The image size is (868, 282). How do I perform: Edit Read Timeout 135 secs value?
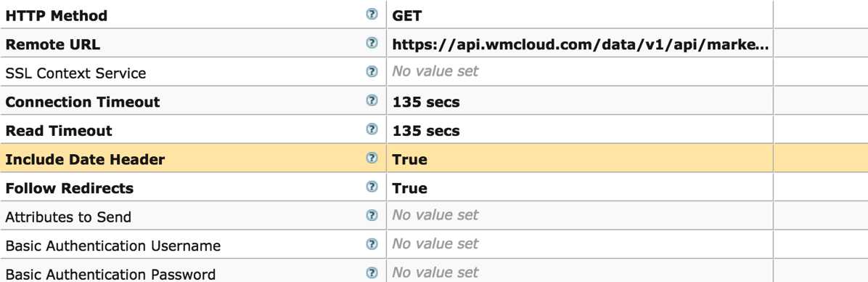(x=580, y=129)
